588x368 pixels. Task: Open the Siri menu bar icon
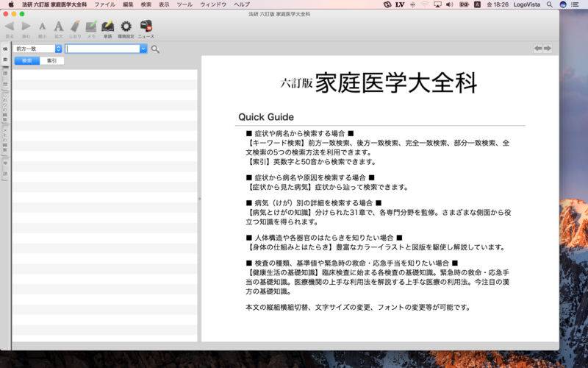562,4
